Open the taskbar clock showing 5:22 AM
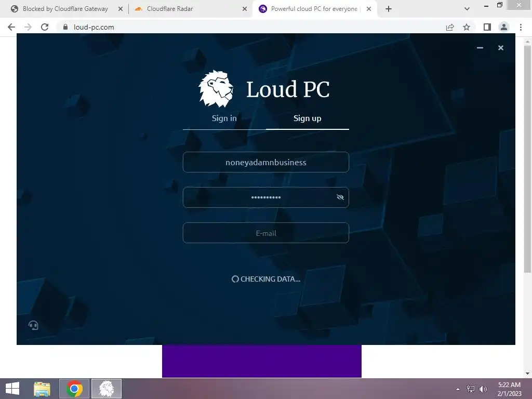This screenshot has height=399, width=532. 509,389
